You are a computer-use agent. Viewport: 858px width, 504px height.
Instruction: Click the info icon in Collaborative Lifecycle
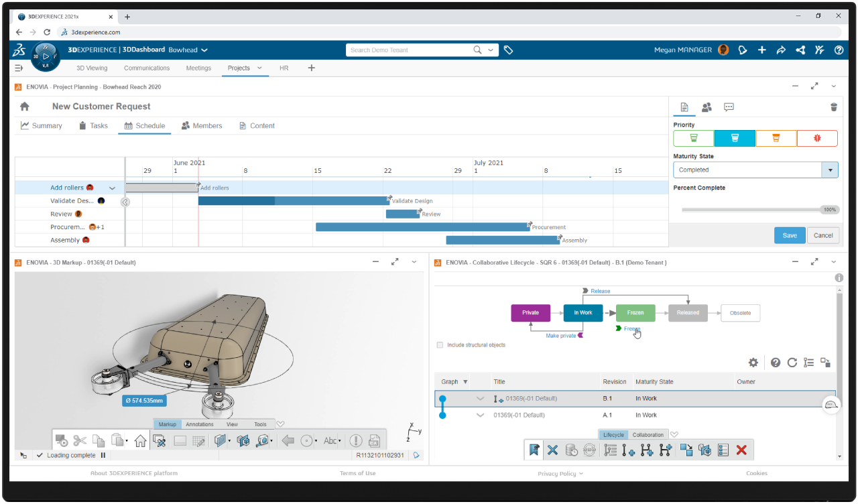point(839,277)
